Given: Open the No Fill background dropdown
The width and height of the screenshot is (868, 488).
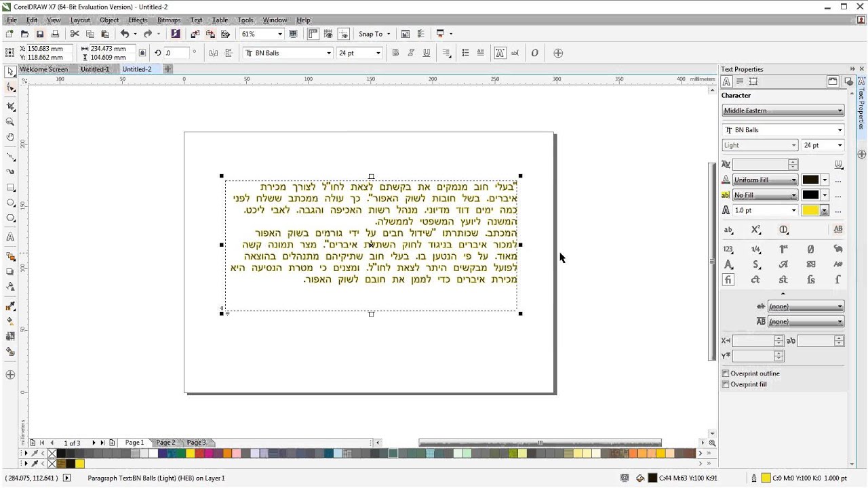Looking at the screenshot, I should point(765,195).
